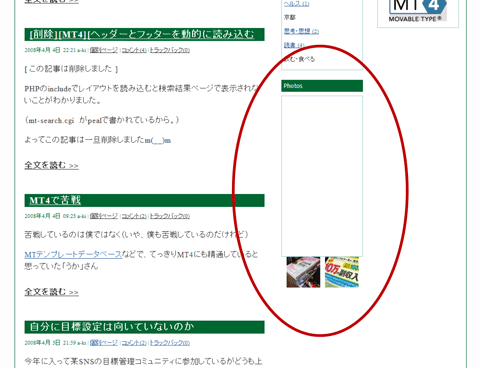This screenshot has height=368, width=480.
Task: Click '全文を読む >>' below the MT4で苦戦 article
Action: (51, 292)
